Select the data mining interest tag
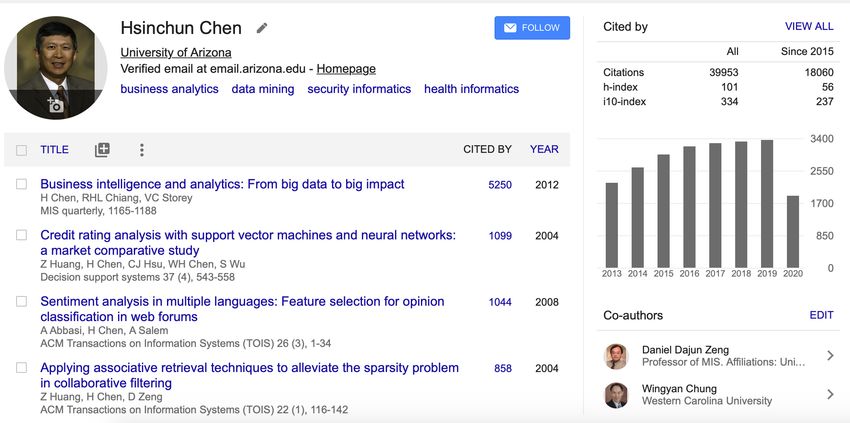 pyautogui.click(x=263, y=89)
